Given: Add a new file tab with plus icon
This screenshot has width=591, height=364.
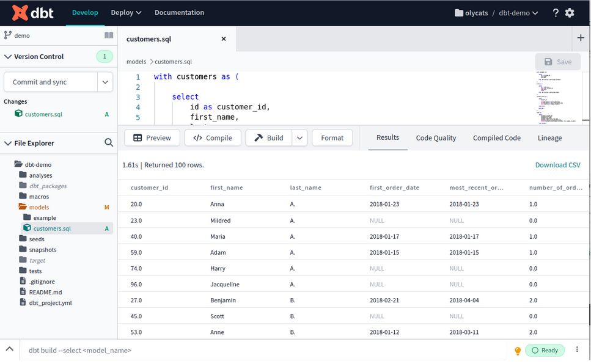Looking at the screenshot, I should pyautogui.click(x=581, y=38).
